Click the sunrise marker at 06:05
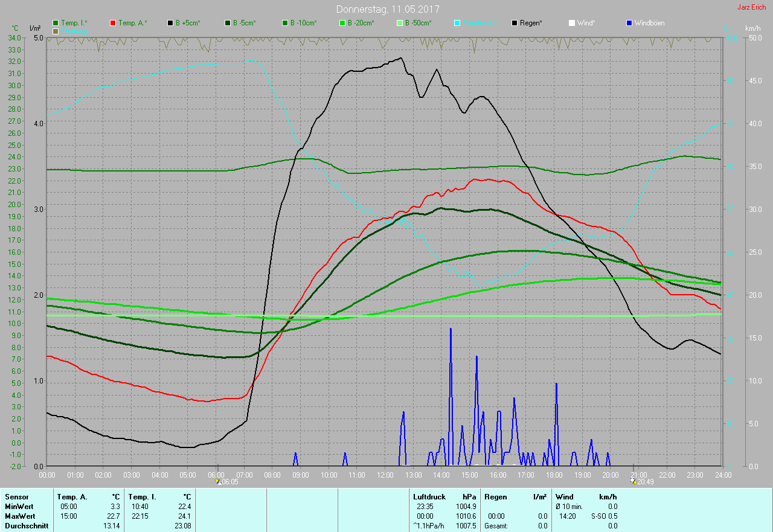Viewport: 773px width, 532px height. pos(219,482)
